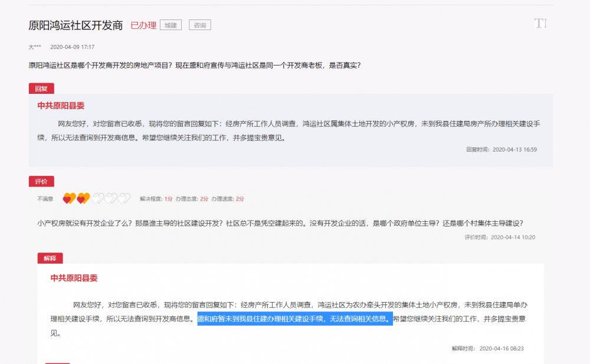Select the 咨询 category tag
This screenshot has height=364, width=590.
pyautogui.click(x=199, y=25)
